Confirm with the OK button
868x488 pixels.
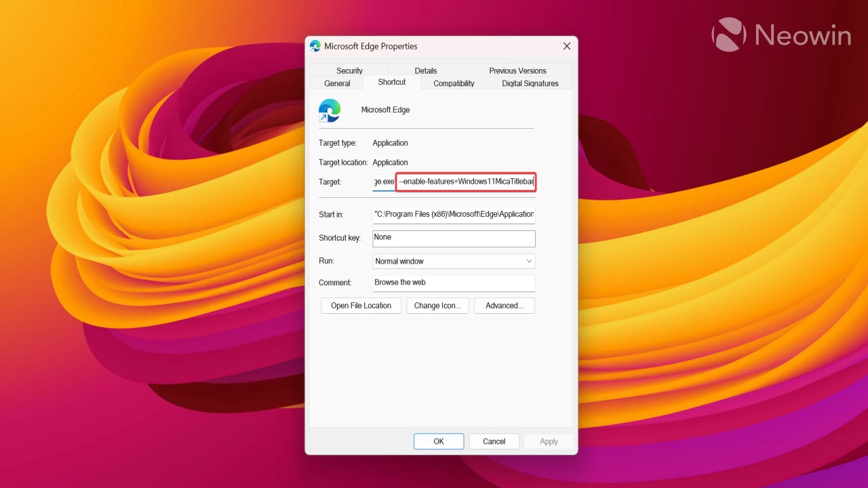[x=439, y=441]
